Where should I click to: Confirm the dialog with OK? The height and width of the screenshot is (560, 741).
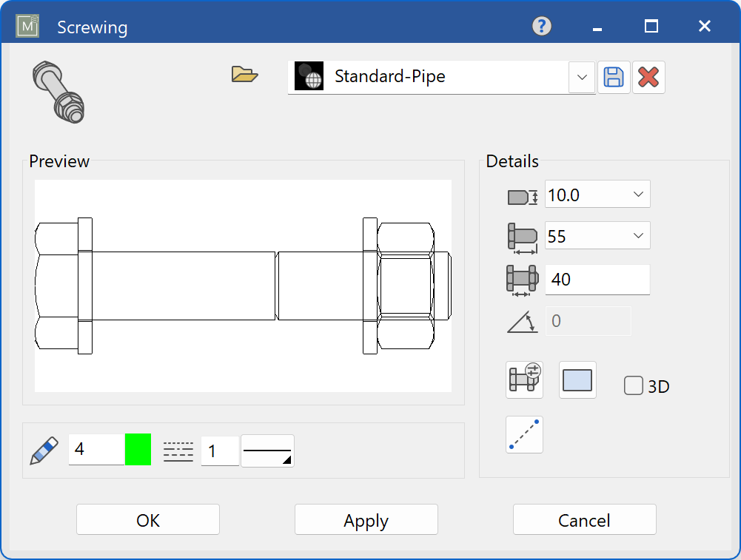(147, 519)
